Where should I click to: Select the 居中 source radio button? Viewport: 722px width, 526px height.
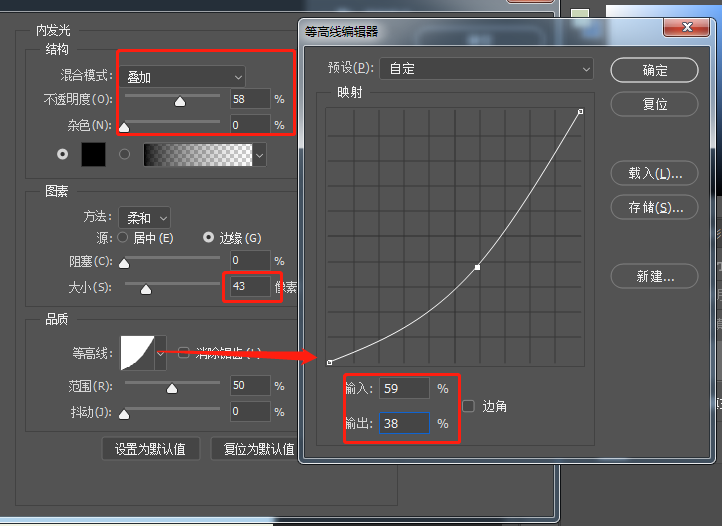pyautogui.click(x=122, y=238)
